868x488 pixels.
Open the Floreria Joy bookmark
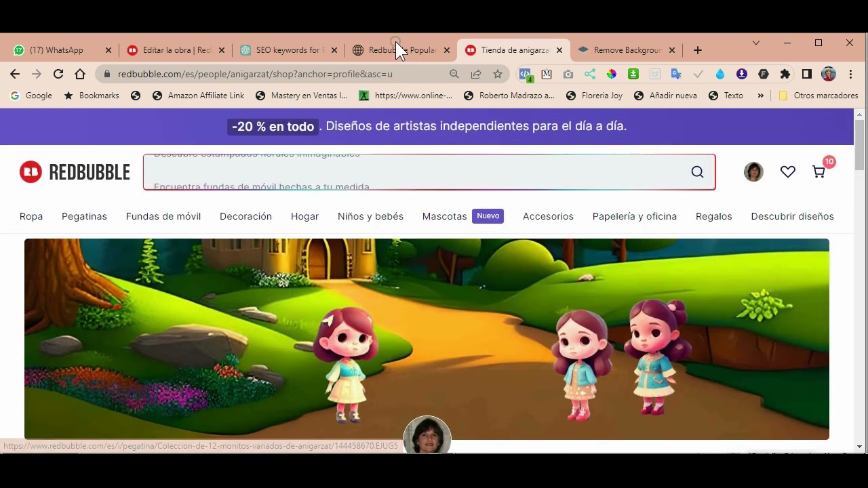click(595, 96)
